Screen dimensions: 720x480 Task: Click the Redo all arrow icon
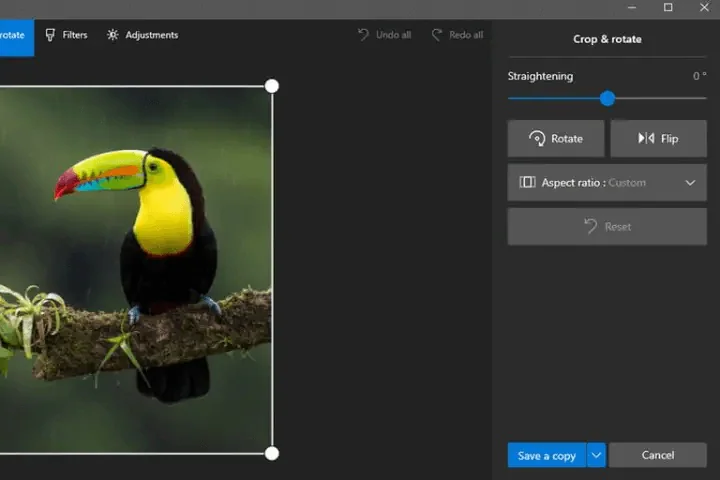pos(437,35)
